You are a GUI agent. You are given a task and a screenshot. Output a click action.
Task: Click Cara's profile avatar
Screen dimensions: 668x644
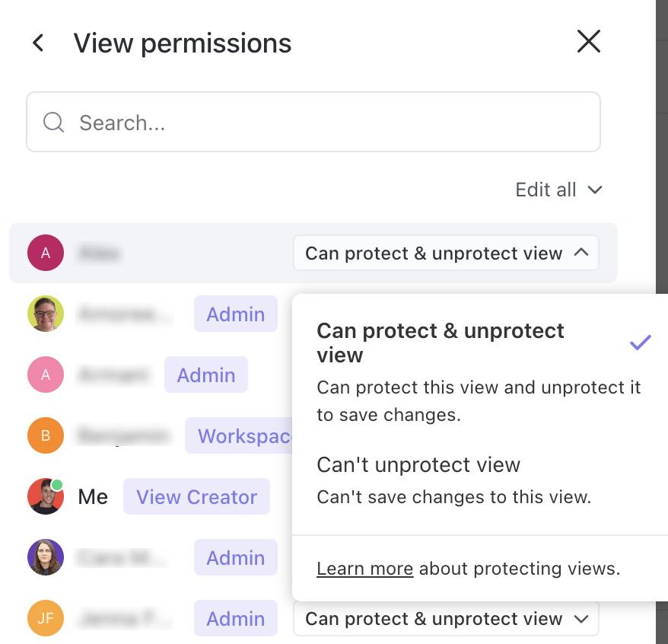click(x=45, y=557)
